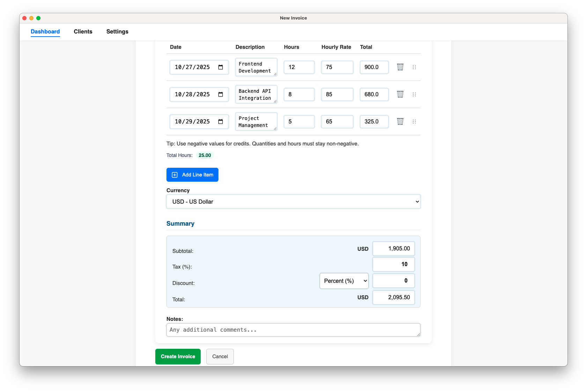Delete the Backend API Integration row
This screenshot has height=392, width=587.
pos(400,94)
